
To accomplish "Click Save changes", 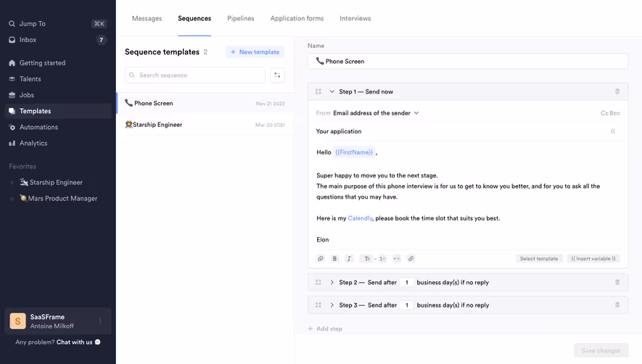I will click(x=601, y=350).
